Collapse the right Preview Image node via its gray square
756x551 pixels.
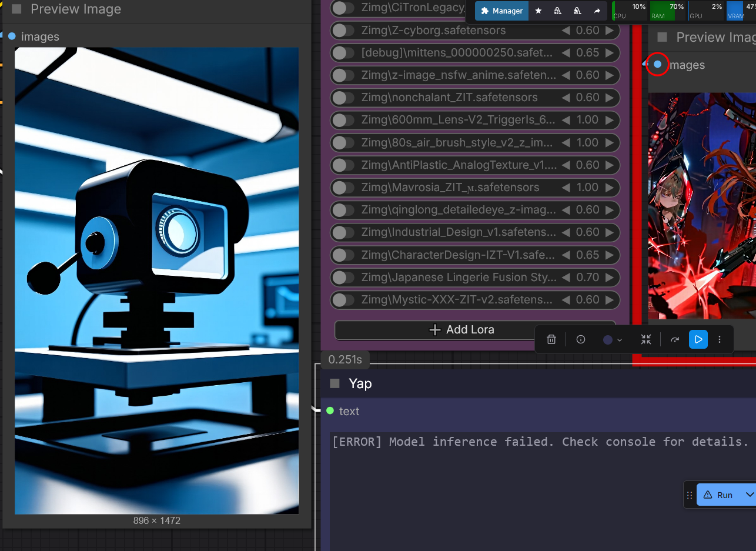tap(662, 37)
